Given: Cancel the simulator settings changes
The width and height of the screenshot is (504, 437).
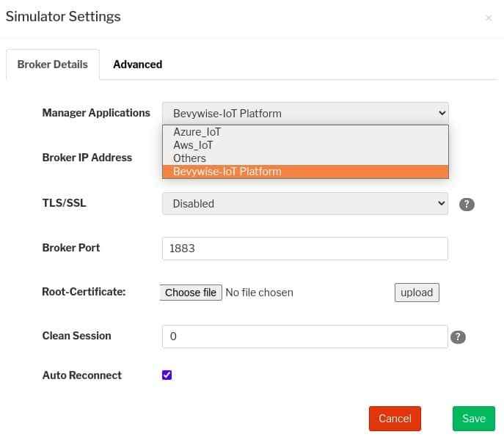Looking at the screenshot, I should (x=395, y=419).
